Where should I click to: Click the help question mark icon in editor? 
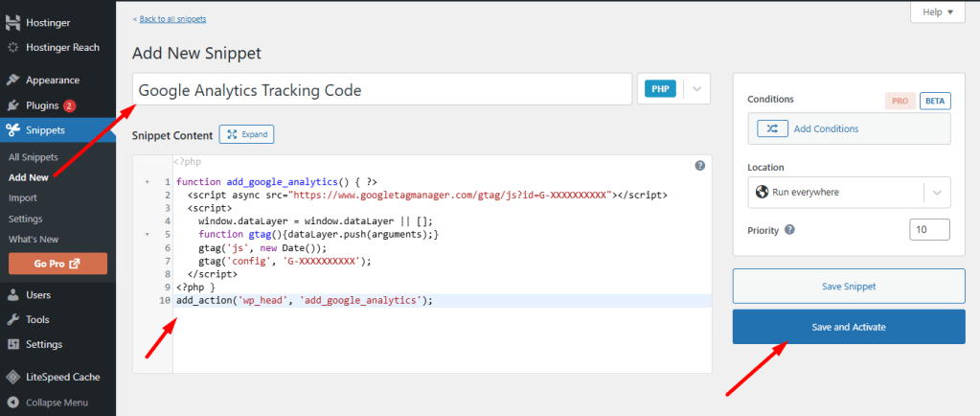(x=699, y=166)
